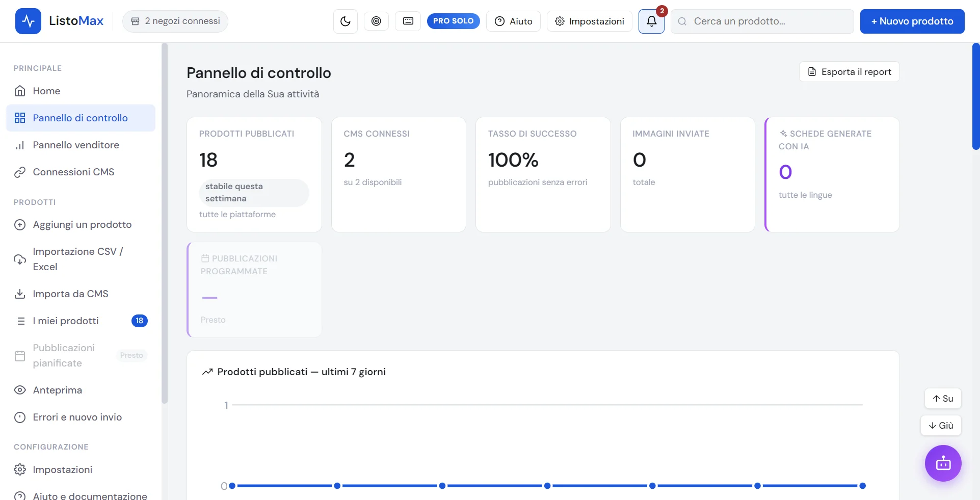Open keyboard shortcuts icon button
Viewport: 980px width, 500px height.
click(x=408, y=21)
